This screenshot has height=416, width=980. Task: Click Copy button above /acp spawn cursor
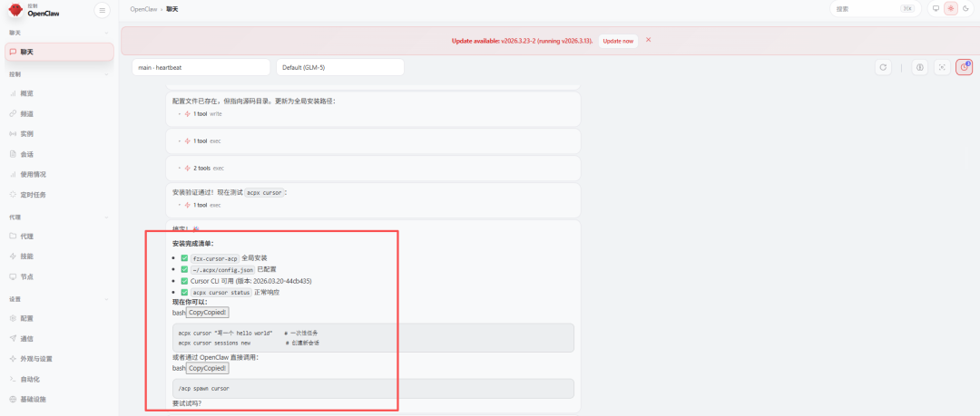208,368
